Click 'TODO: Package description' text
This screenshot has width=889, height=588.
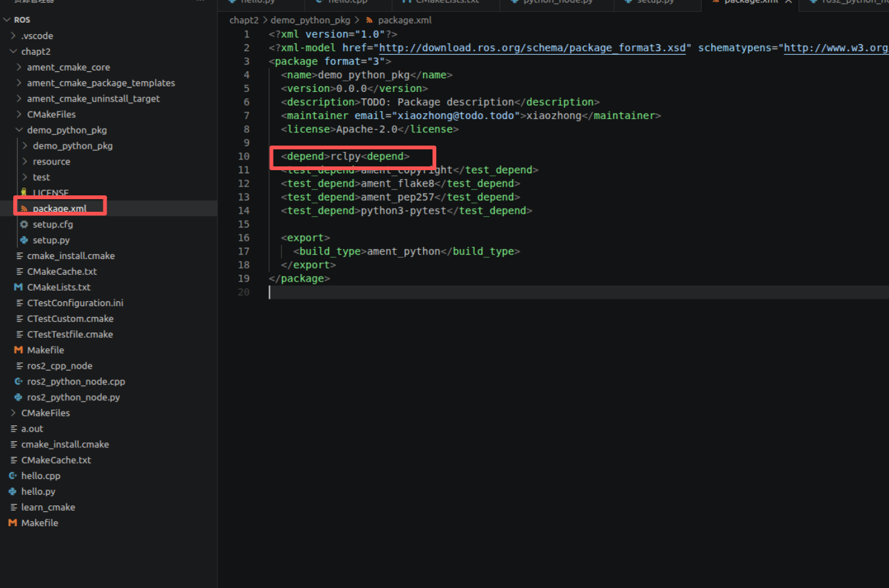coord(438,102)
